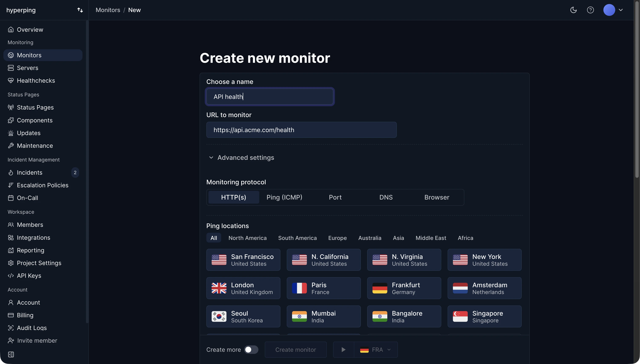Toggle dark mode moon icon
The width and height of the screenshot is (640, 364).
click(x=573, y=10)
